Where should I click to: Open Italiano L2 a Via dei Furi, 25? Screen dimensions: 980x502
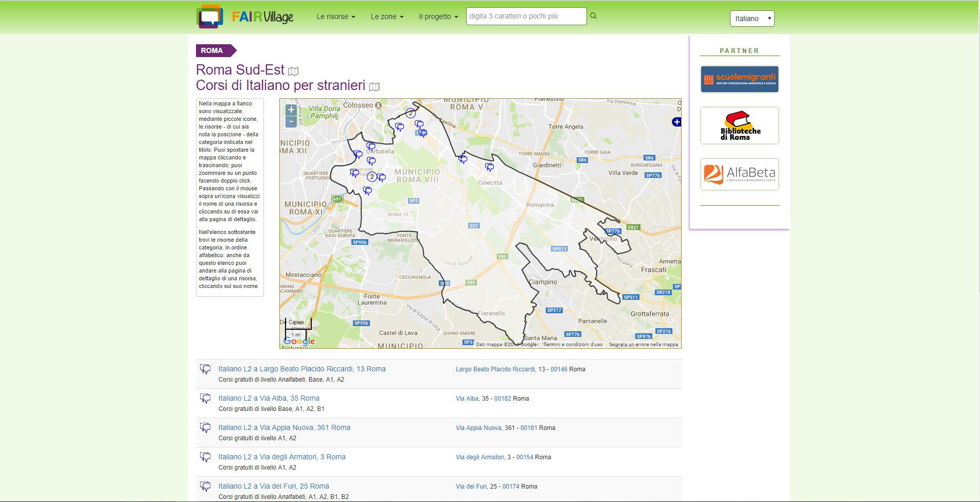(274, 486)
